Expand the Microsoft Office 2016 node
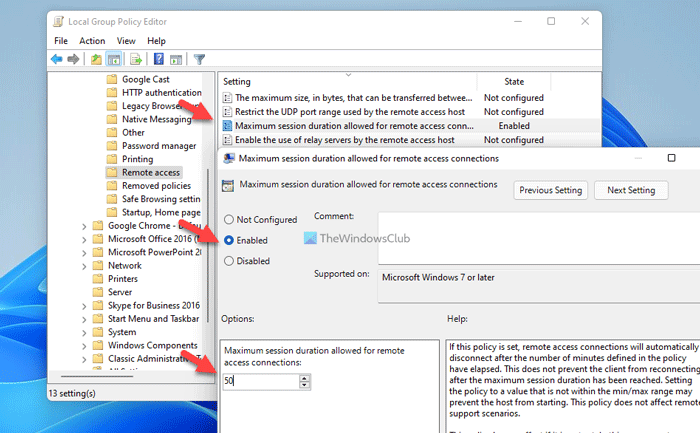The height and width of the screenshot is (433, 700). [84, 240]
